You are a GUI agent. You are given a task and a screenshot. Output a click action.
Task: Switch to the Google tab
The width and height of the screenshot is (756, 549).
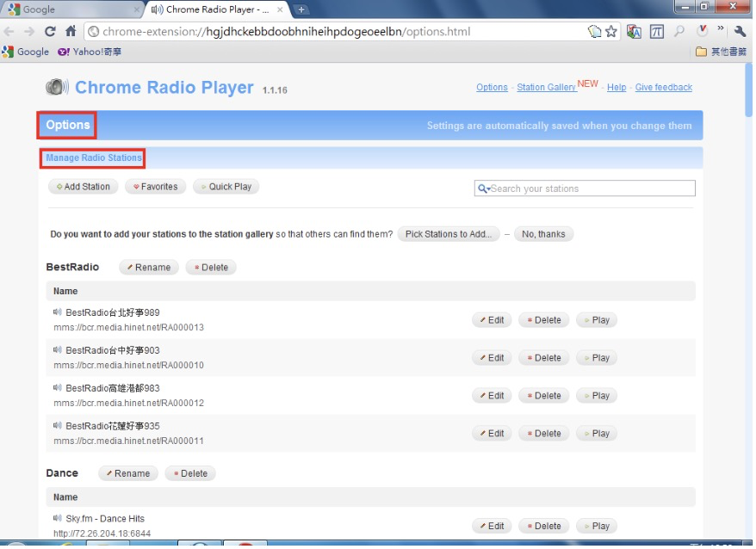[72, 9]
